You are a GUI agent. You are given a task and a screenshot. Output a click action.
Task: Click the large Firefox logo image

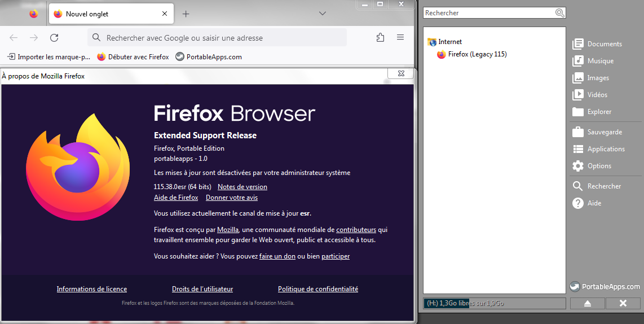coord(78,167)
